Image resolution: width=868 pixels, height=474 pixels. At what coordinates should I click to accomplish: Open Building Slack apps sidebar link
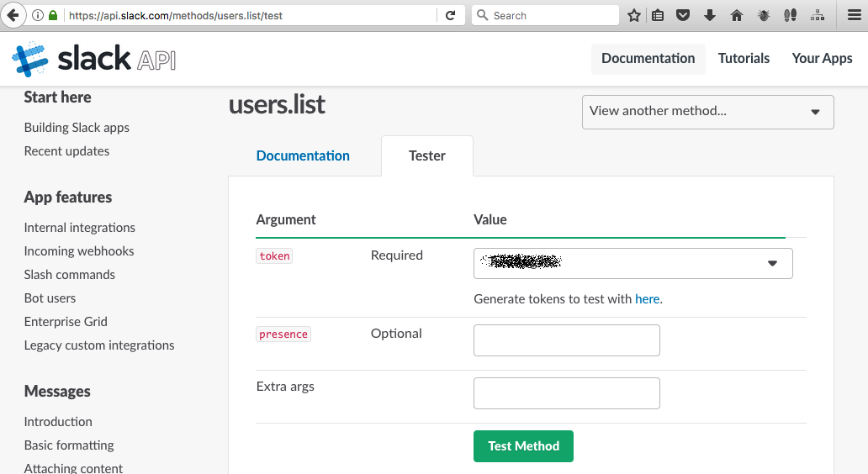point(77,128)
